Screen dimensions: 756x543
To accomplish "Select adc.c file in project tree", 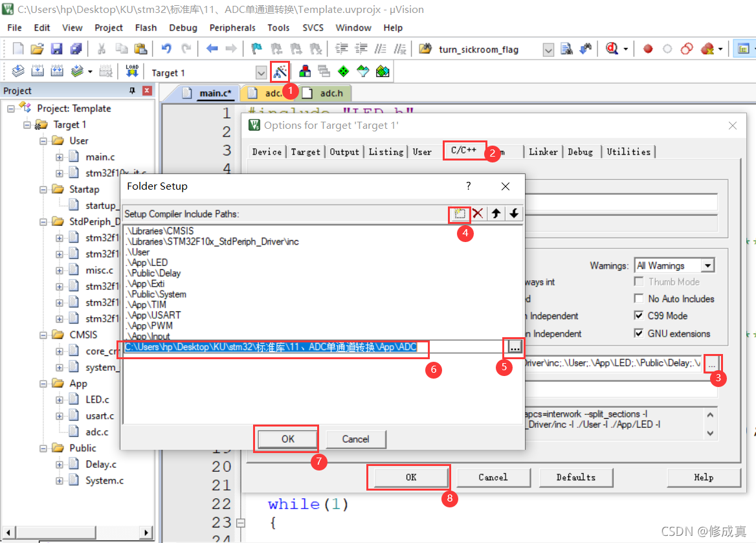I will [97, 432].
